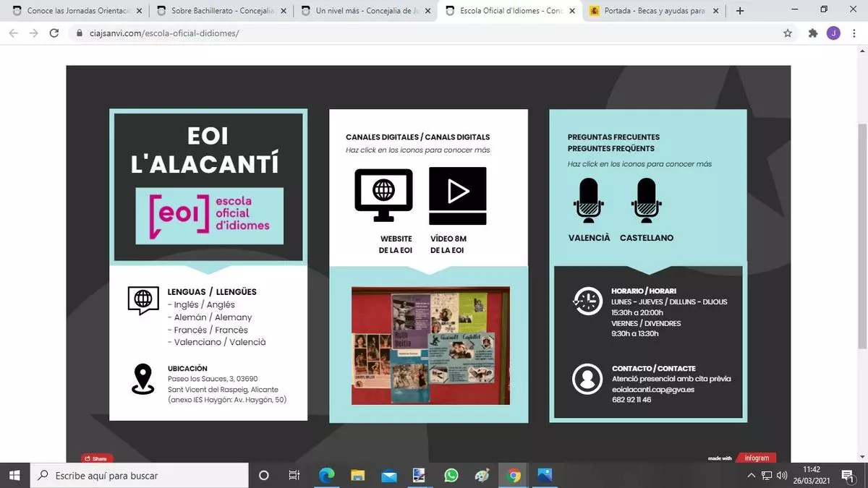Click the infogram logo link
The width and height of the screenshot is (868, 488).
[757, 458]
